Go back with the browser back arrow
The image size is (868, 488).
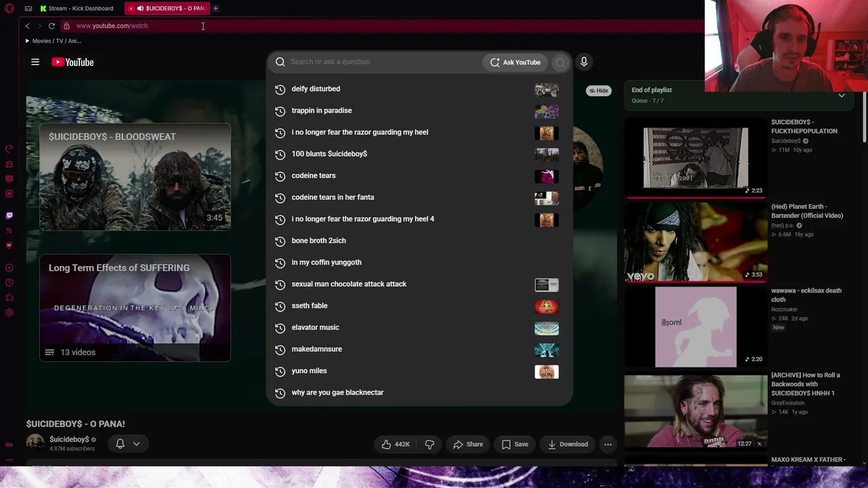pyautogui.click(x=27, y=26)
